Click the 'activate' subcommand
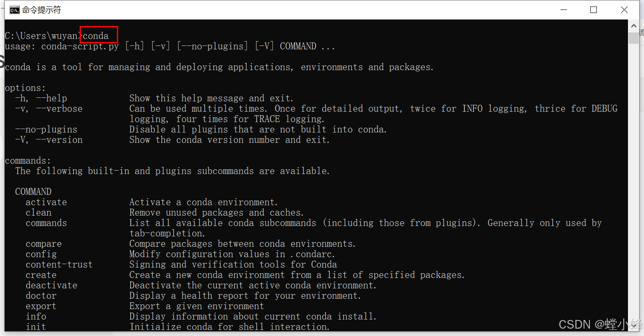The width and height of the screenshot is (644, 336). coord(46,202)
